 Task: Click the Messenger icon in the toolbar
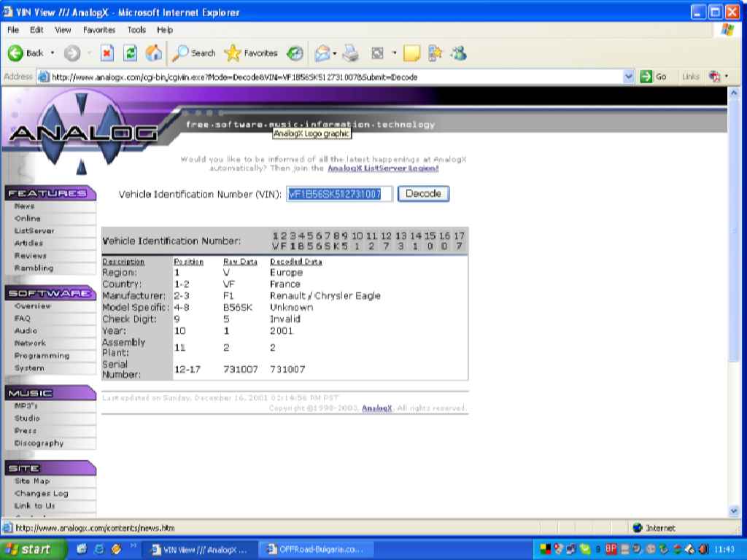point(458,53)
